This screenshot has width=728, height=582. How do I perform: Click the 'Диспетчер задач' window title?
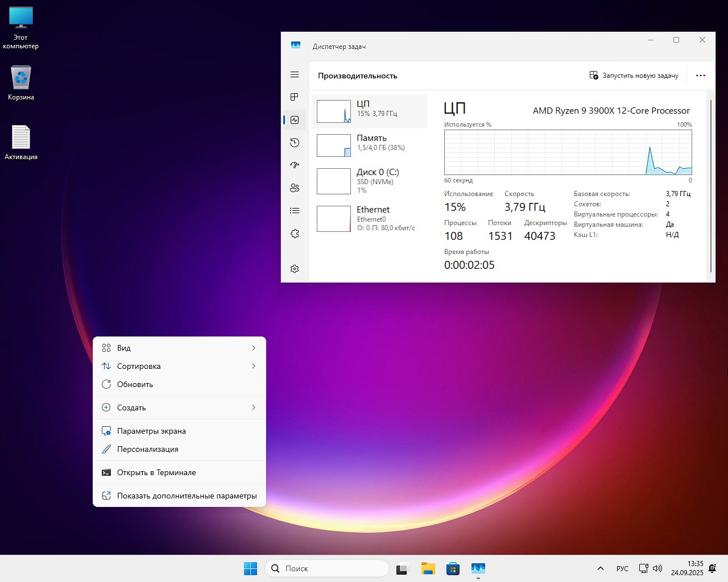click(339, 47)
